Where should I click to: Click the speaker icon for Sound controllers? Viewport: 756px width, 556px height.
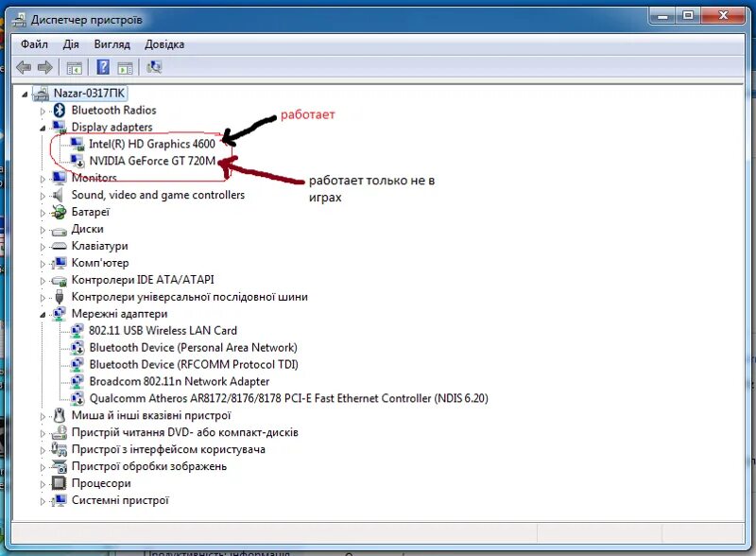coord(59,195)
